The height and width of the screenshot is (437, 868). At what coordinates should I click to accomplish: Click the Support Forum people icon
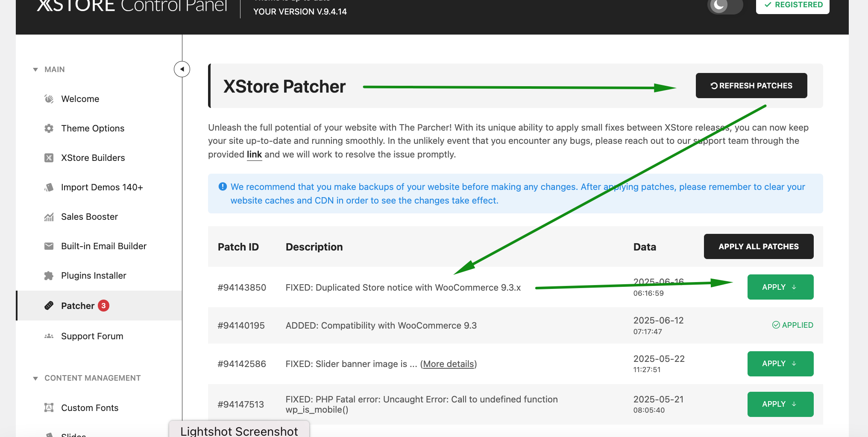[x=49, y=336]
